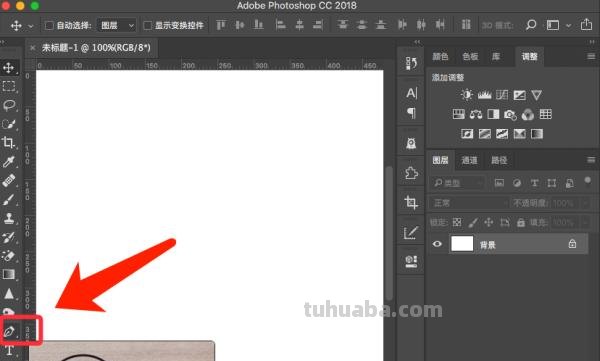Select the Horizontal Type tool
This screenshot has width=600, height=361.
click(x=8, y=351)
